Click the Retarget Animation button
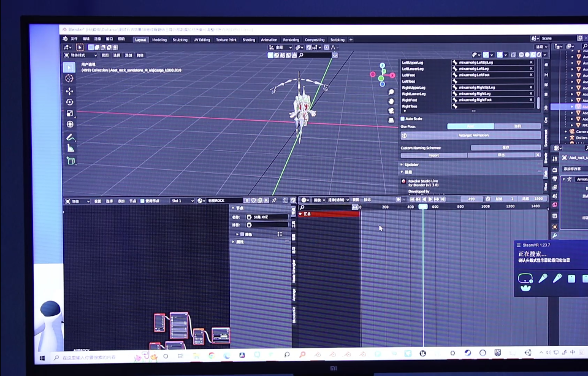 [473, 136]
